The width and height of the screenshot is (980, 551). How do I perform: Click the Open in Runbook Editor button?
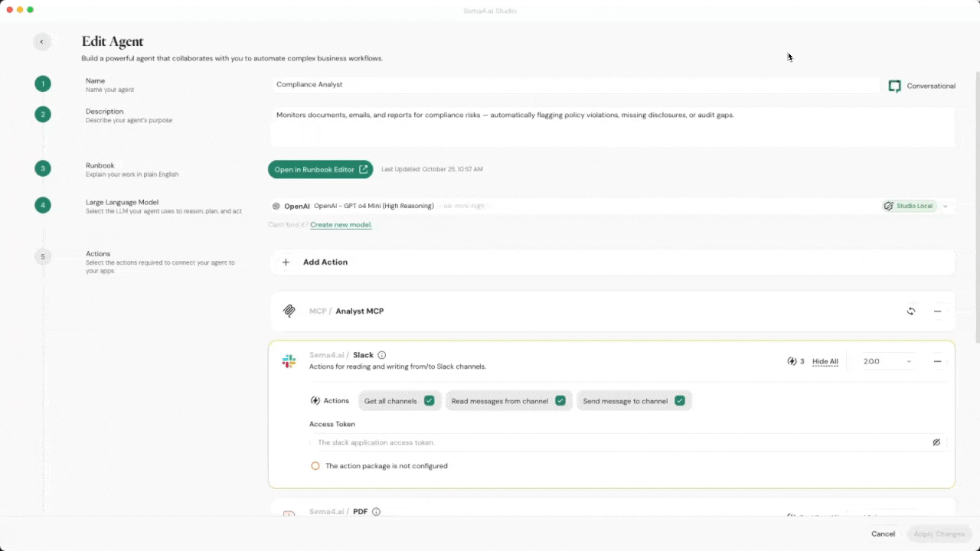point(320,169)
